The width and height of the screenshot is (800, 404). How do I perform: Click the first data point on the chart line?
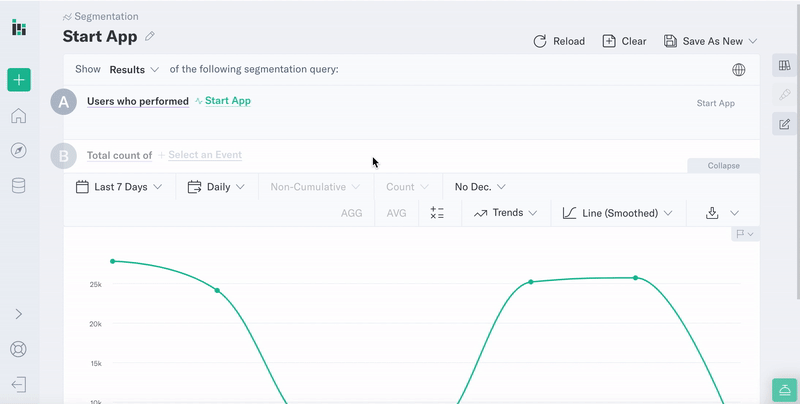point(113,261)
